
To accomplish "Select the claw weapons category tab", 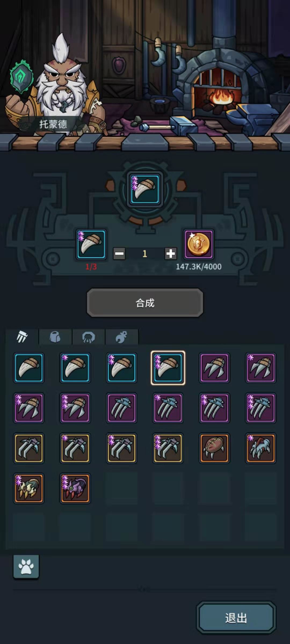I will click(22, 336).
